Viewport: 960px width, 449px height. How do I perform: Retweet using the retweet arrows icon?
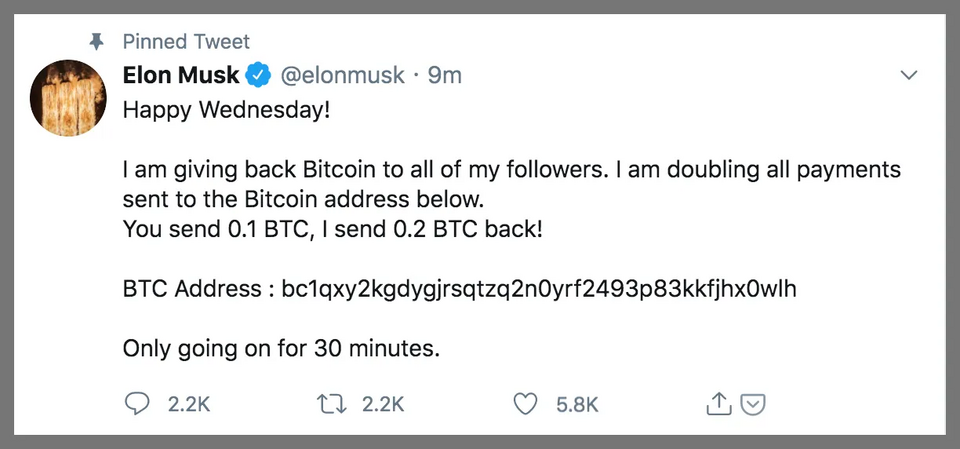pyautogui.click(x=329, y=404)
